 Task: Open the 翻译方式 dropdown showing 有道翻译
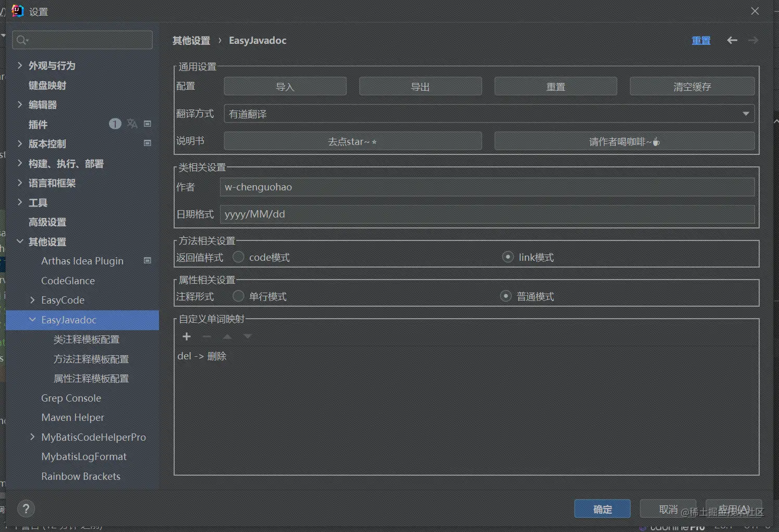[x=489, y=114]
